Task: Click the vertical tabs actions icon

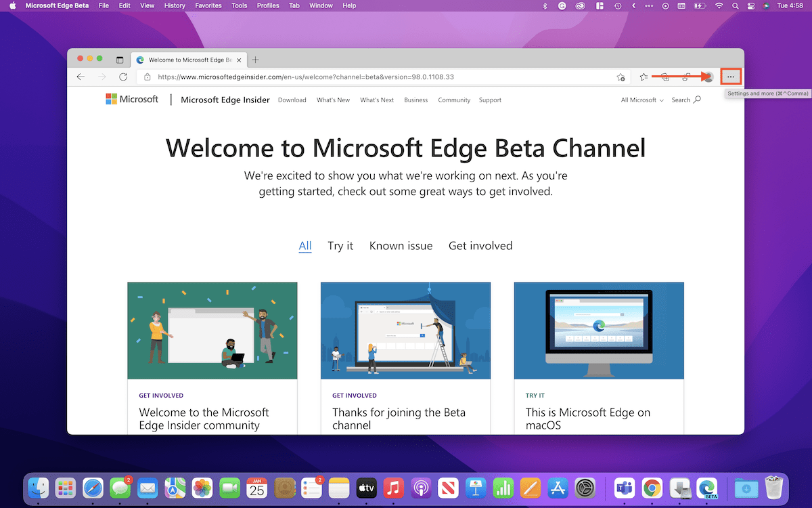Action: tap(120, 60)
